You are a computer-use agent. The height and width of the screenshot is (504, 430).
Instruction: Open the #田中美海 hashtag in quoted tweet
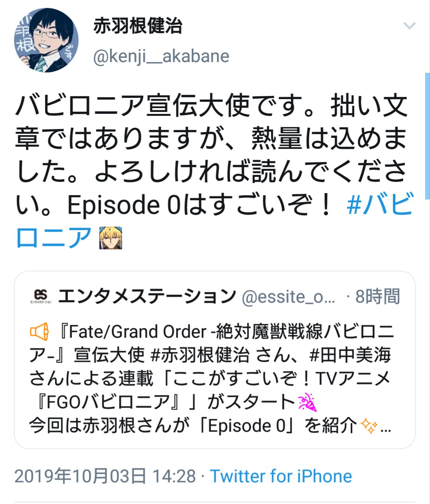[x=350, y=355]
